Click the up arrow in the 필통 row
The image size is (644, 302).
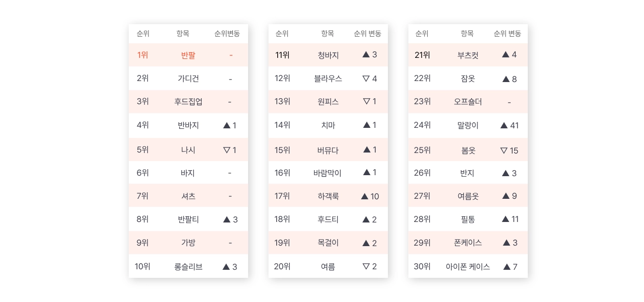click(506, 219)
